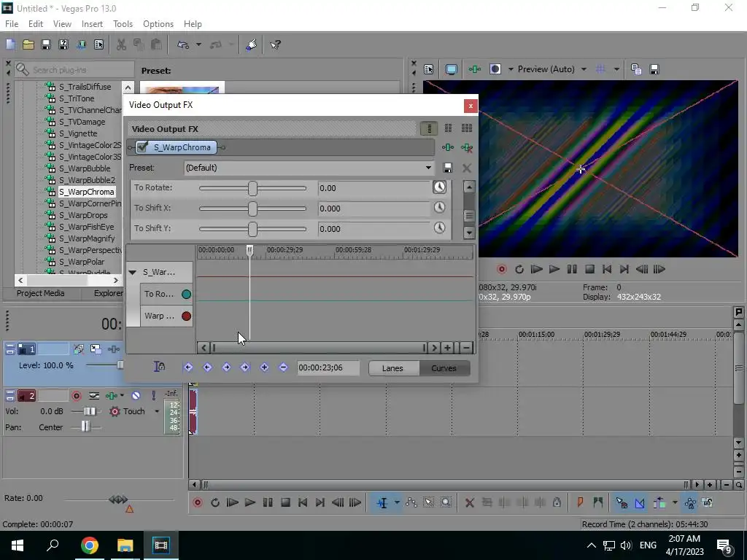Copy snapshot to clipboard in preview

click(x=636, y=69)
